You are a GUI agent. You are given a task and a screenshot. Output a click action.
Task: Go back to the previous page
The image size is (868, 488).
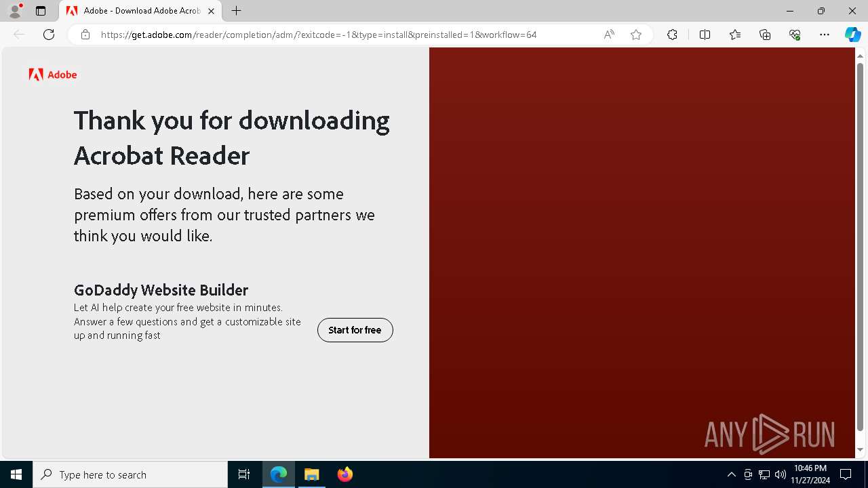(x=19, y=35)
